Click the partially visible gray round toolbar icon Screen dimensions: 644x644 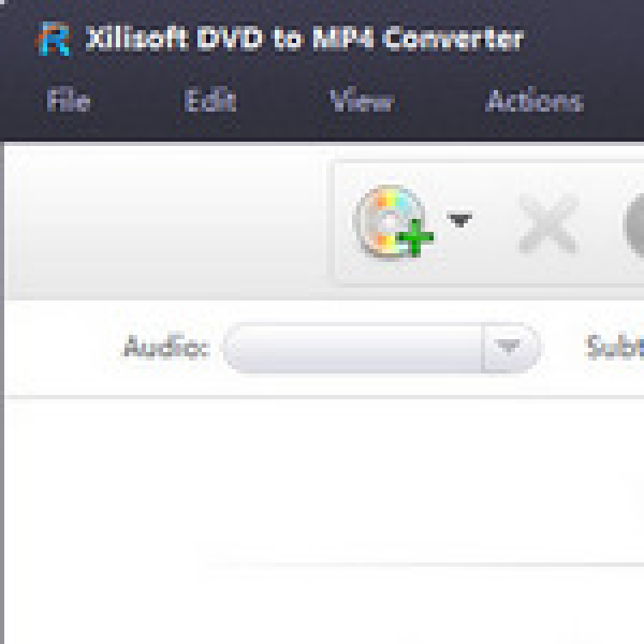coord(634,225)
